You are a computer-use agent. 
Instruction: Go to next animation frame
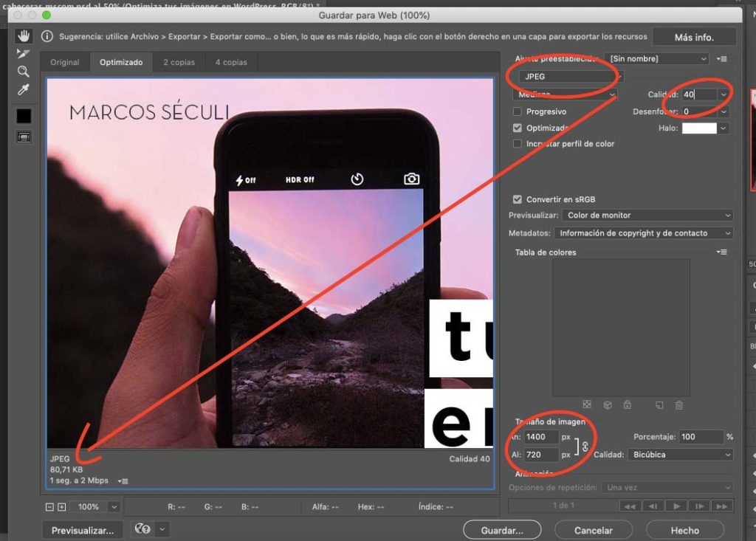click(698, 506)
